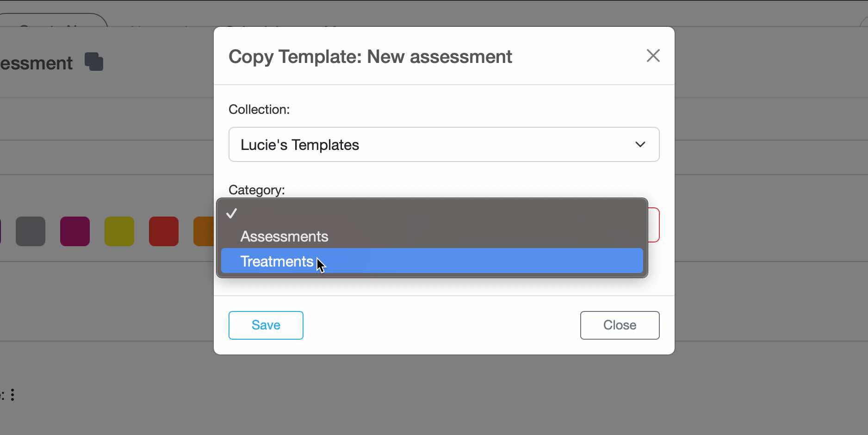Image resolution: width=868 pixels, height=435 pixels.
Task: Click the Save button
Action: 266,325
